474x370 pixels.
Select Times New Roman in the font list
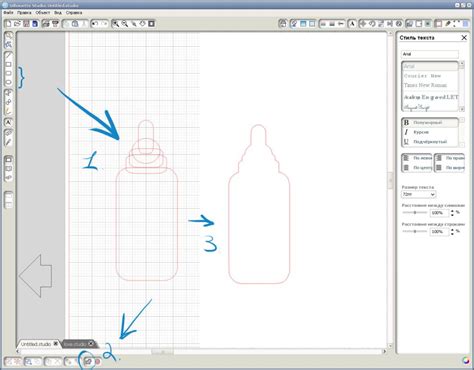(430, 85)
